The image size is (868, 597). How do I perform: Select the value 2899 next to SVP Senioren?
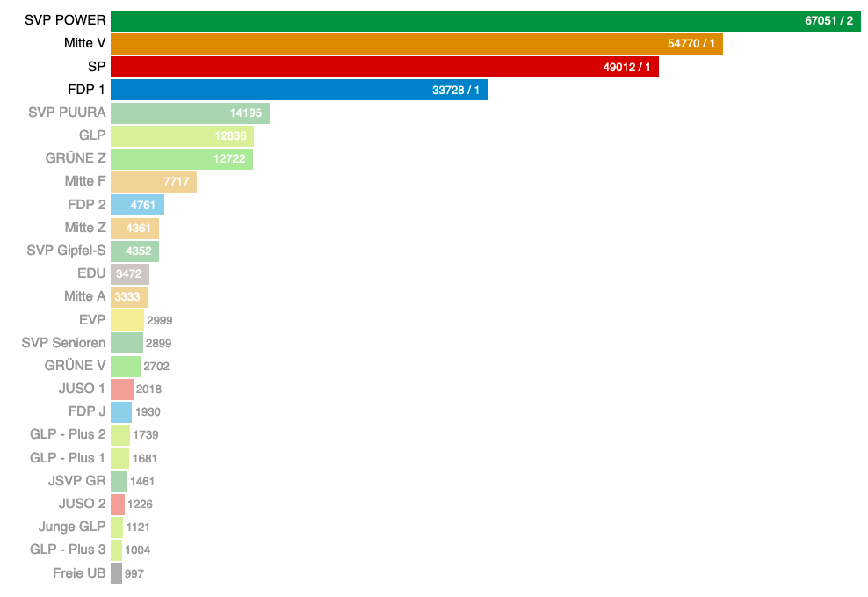[158, 344]
